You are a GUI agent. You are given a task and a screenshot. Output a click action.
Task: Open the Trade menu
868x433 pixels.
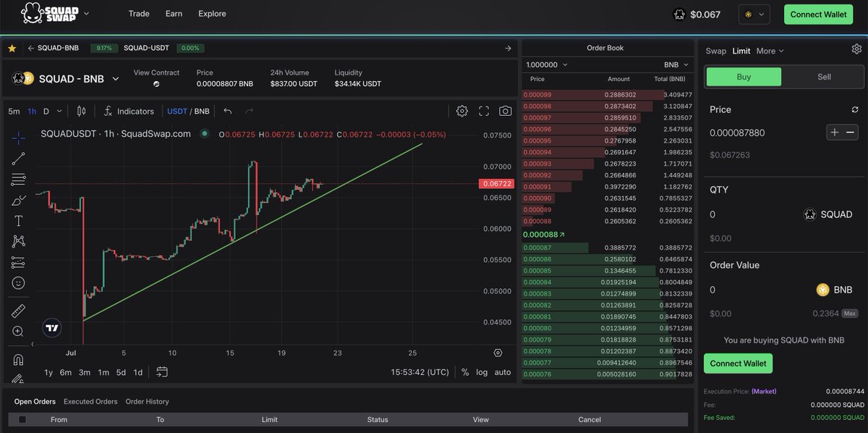pyautogui.click(x=139, y=14)
